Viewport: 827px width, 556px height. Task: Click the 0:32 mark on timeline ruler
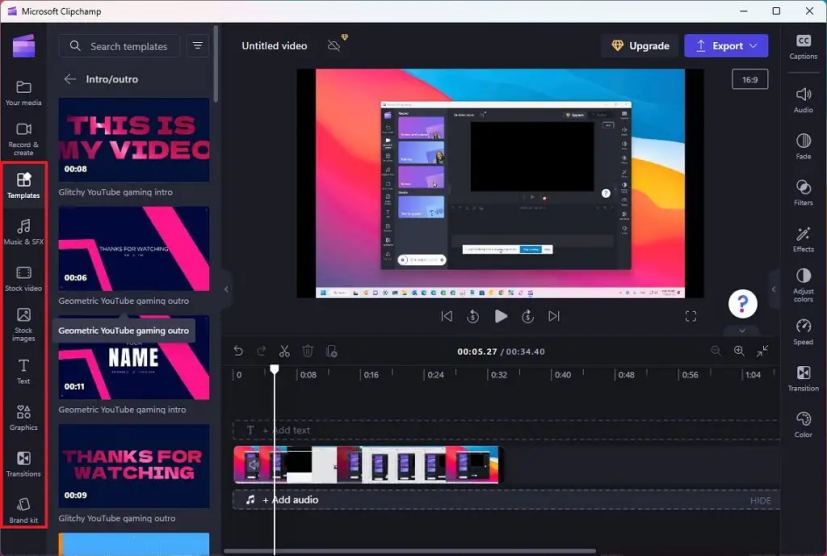[x=498, y=375]
